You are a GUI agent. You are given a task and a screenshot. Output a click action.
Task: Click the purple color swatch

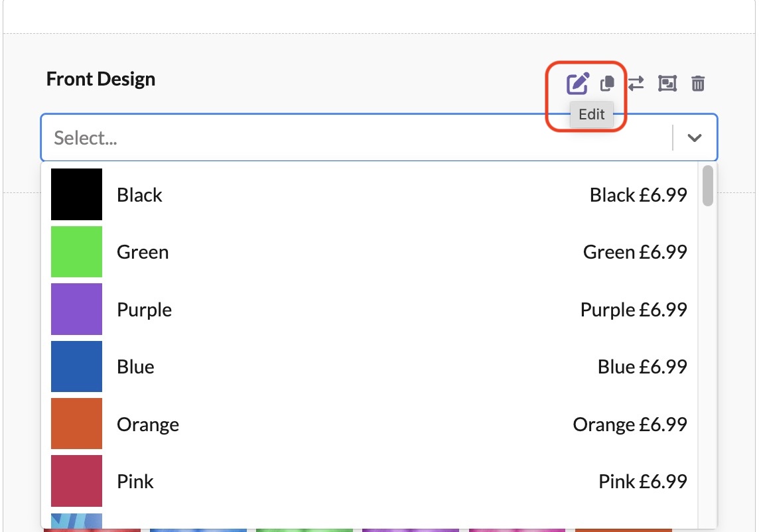[x=76, y=309]
